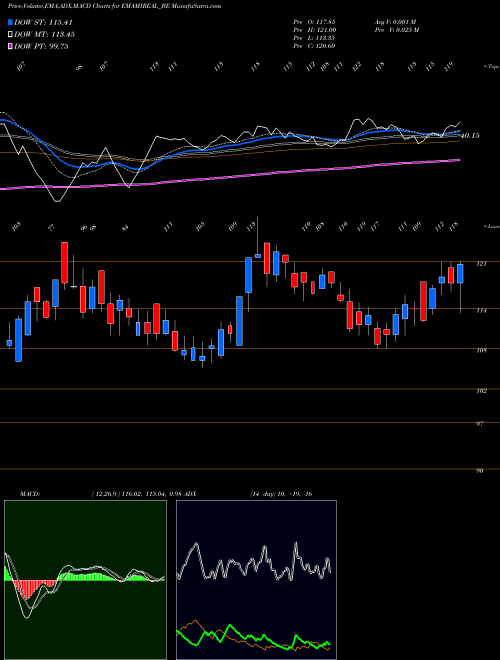Image resolution: width=500 pixels, height=660 pixels.
Task: Click the 84 label in the Lows row
Action: pos(125,229)
